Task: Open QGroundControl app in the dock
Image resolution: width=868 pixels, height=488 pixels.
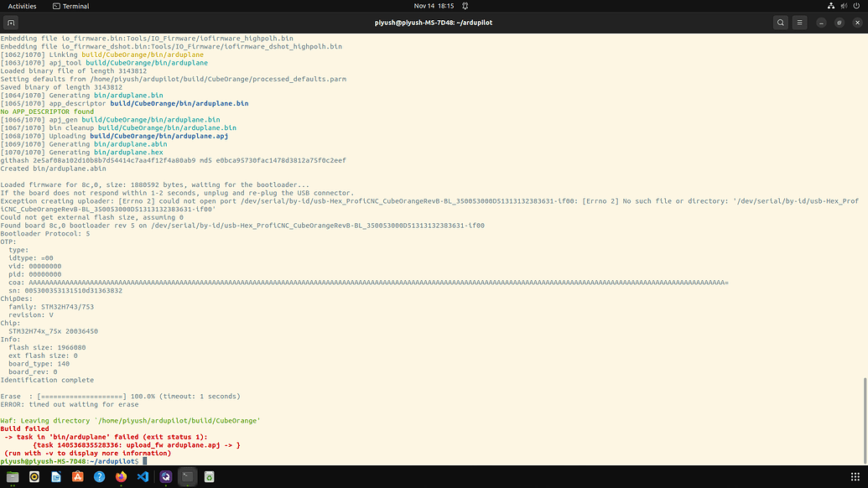Action: point(165,476)
